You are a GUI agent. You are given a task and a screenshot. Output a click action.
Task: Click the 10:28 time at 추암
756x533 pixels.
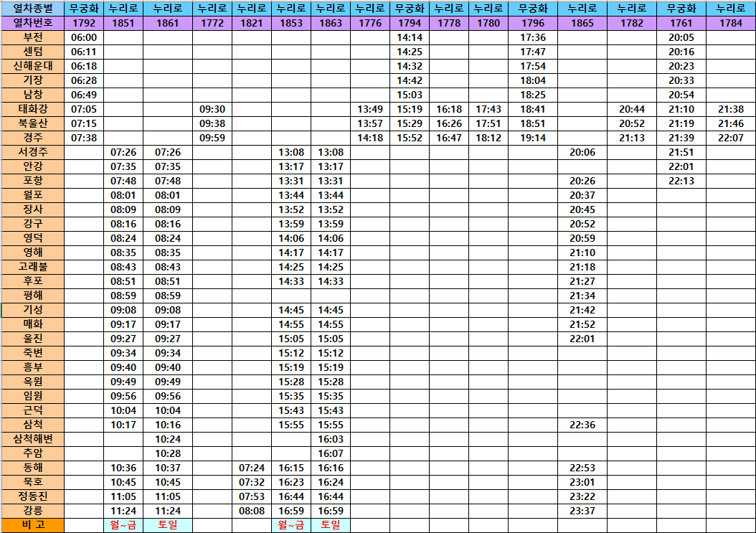pos(168,453)
